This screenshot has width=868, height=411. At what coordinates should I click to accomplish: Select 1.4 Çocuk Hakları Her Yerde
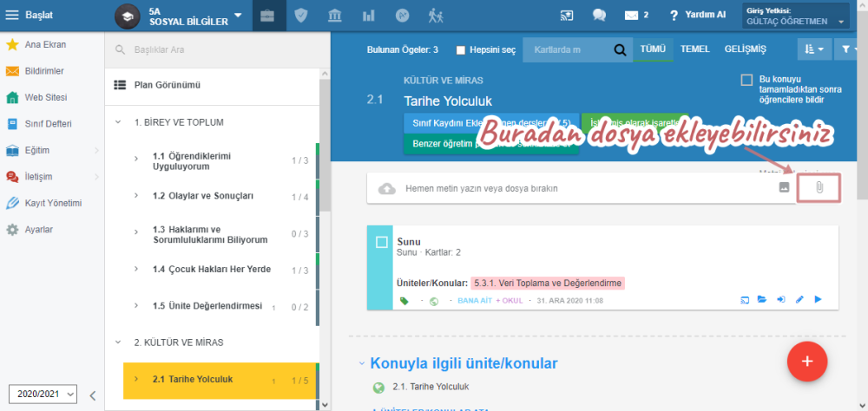tap(213, 270)
